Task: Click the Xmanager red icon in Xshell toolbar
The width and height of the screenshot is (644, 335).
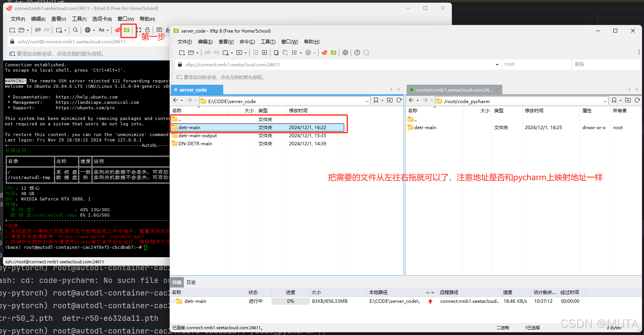Action: [x=118, y=30]
